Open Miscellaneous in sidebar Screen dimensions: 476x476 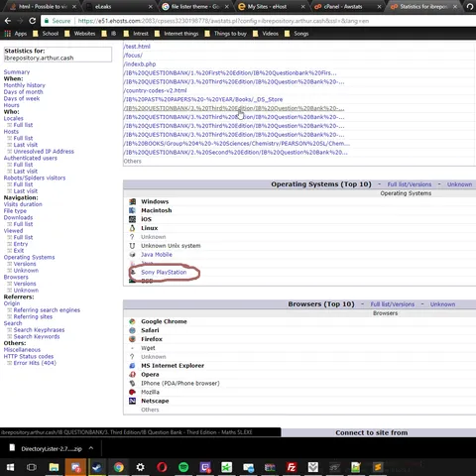tap(22, 350)
